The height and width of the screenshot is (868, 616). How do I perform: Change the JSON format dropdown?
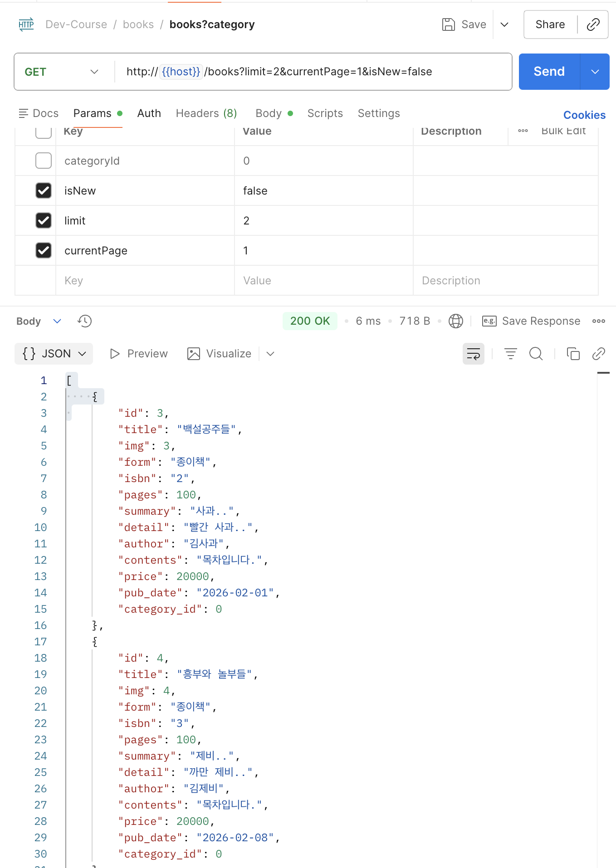[54, 354]
